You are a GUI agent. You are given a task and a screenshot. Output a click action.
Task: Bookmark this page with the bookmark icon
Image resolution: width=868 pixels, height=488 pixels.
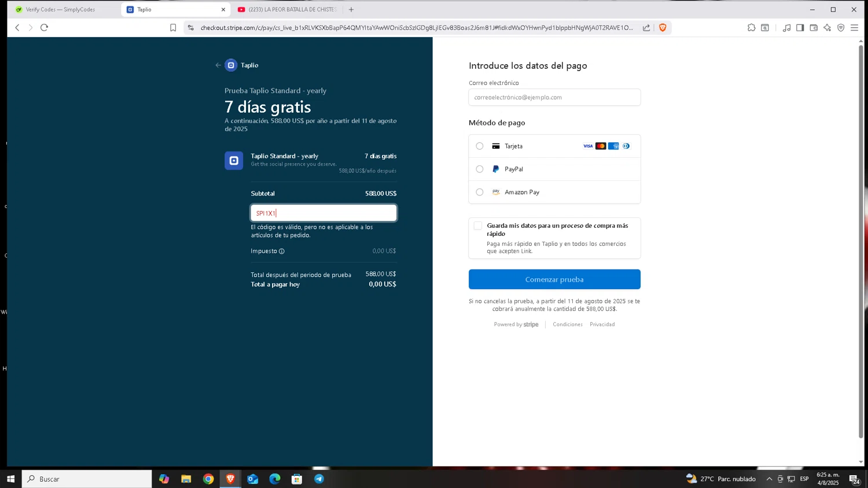point(173,28)
